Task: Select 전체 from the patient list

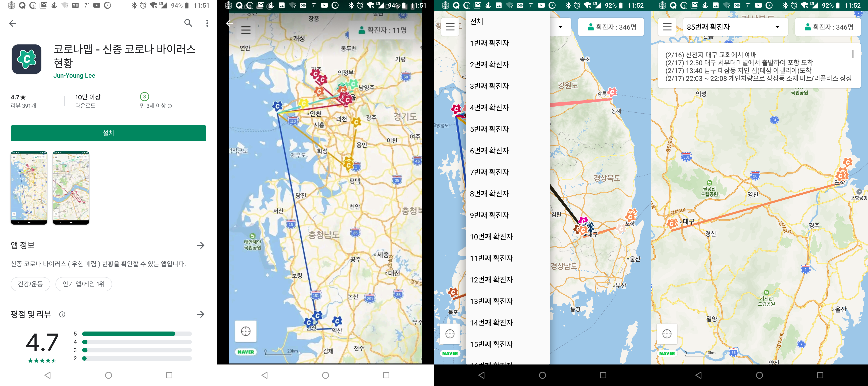Action: pos(476,22)
